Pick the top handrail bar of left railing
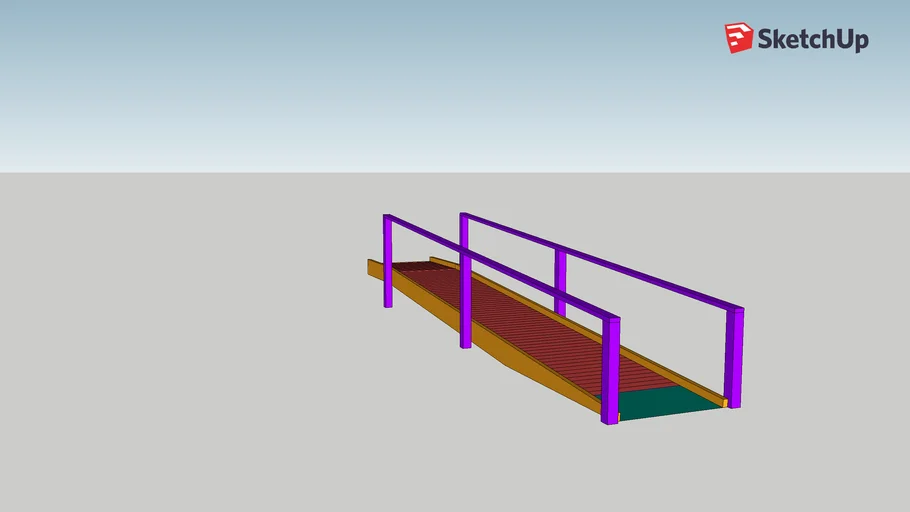Viewport: 910px width, 512px height. [502, 266]
